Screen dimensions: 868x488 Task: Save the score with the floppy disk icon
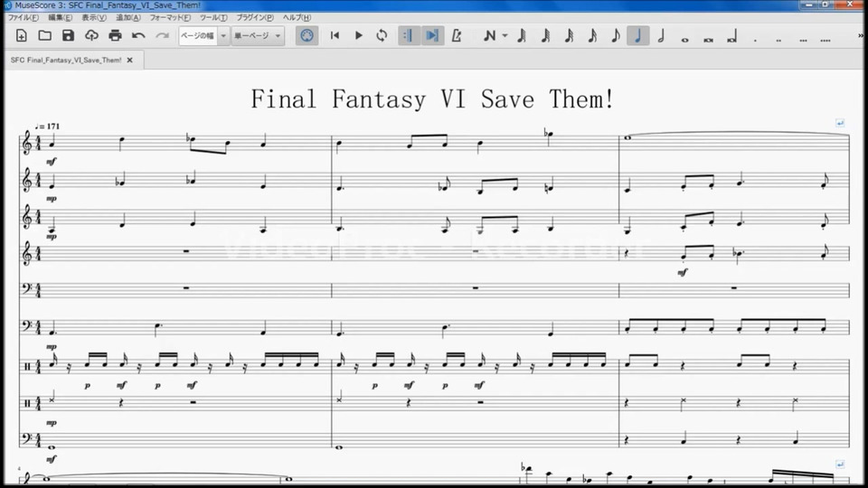pos(68,36)
